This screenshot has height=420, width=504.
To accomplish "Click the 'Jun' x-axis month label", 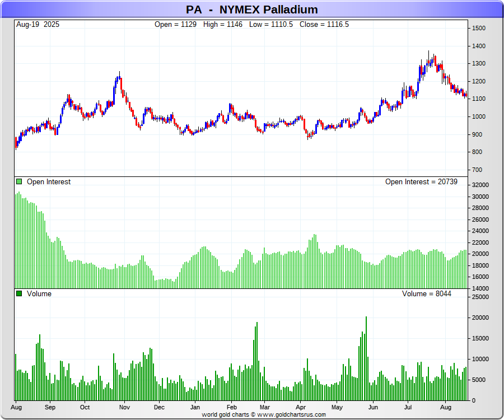I will tap(373, 407).
